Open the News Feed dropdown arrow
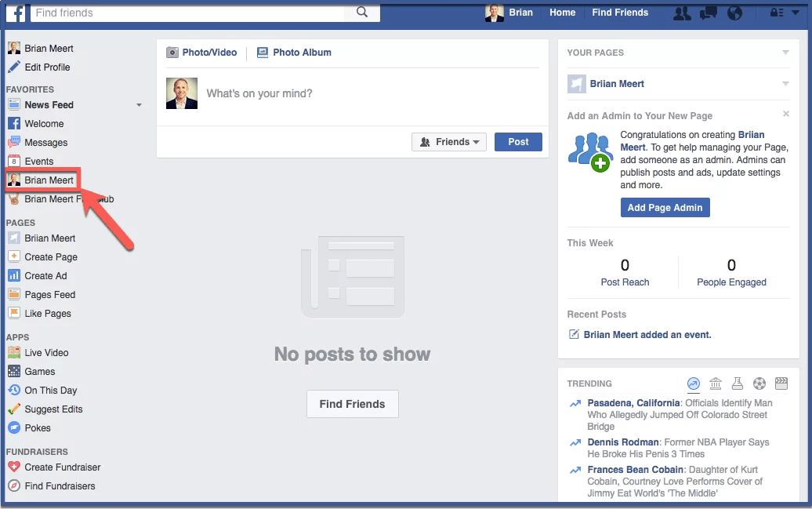Screen dimensions: 812x509 click(139, 105)
